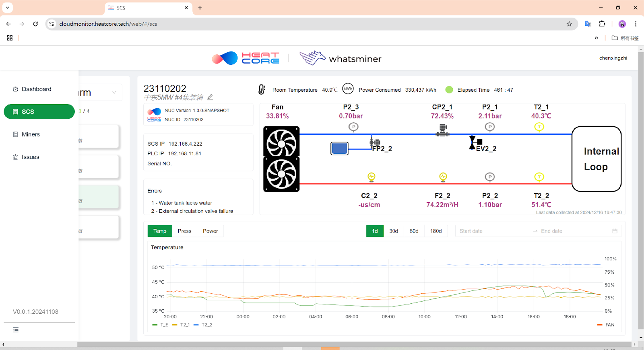644x350 pixels.
Task: Click the kWh power consumed icon
Action: [348, 89]
